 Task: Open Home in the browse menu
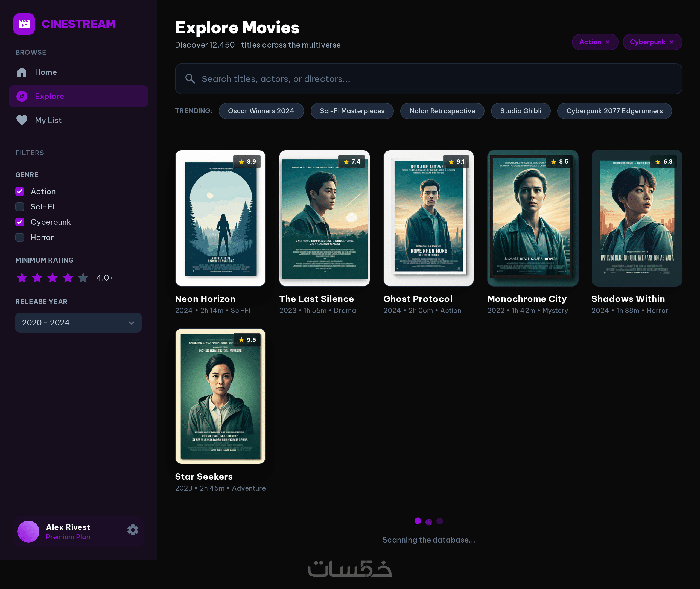(x=46, y=72)
